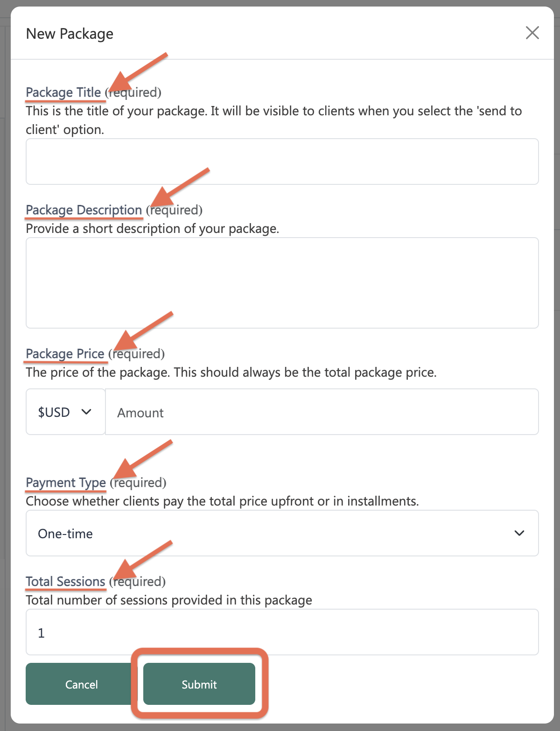The height and width of the screenshot is (731, 560).
Task: Click the "Total number of sessions" help text
Action: tap(169, 600)
